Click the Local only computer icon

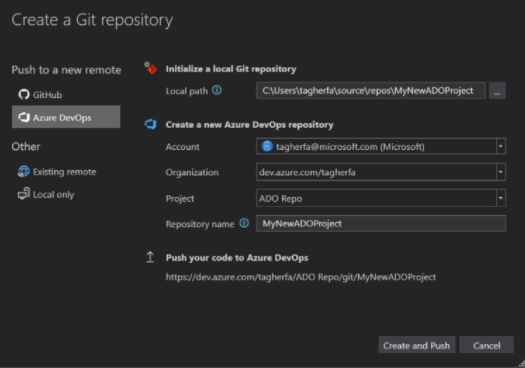click(x=23, y=194)
